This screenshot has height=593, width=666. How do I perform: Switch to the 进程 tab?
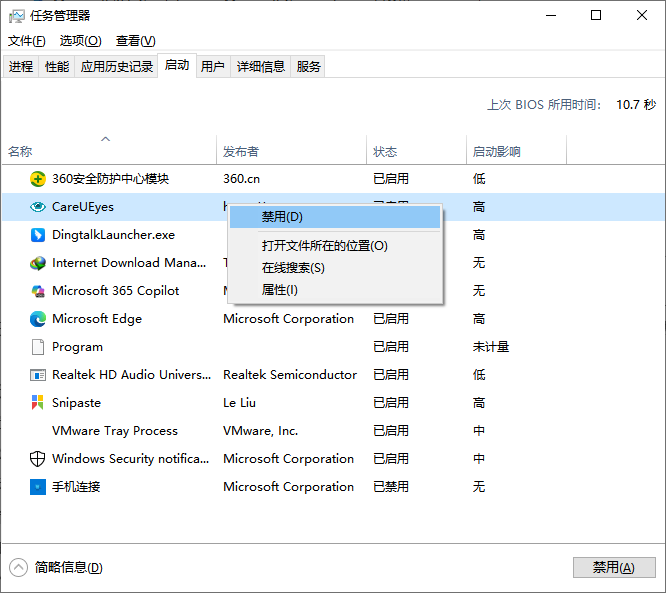click(21, 66)
